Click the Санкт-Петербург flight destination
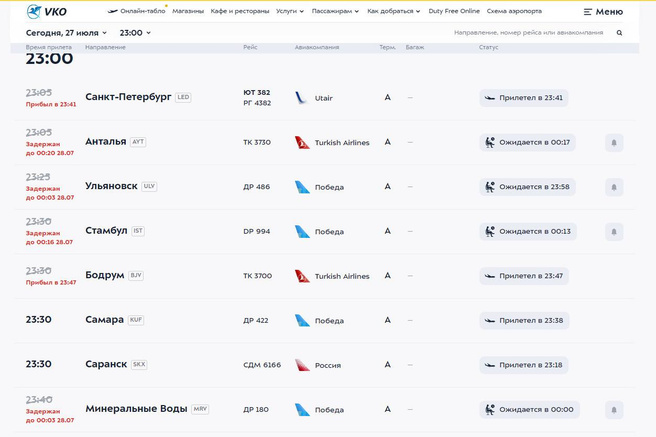The height and width of the screenshot is (437, 656). click(x=129, y=98)
